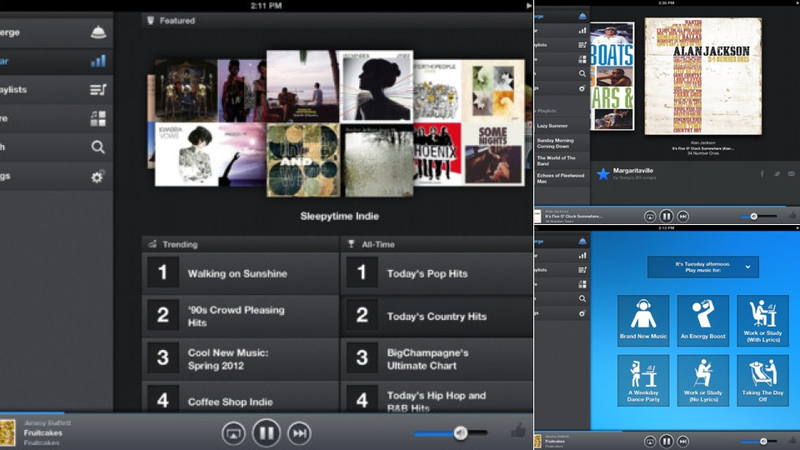Share Margaritaville via the Twitter icon
The image size is (800, 450).
(x=777, y=174)
